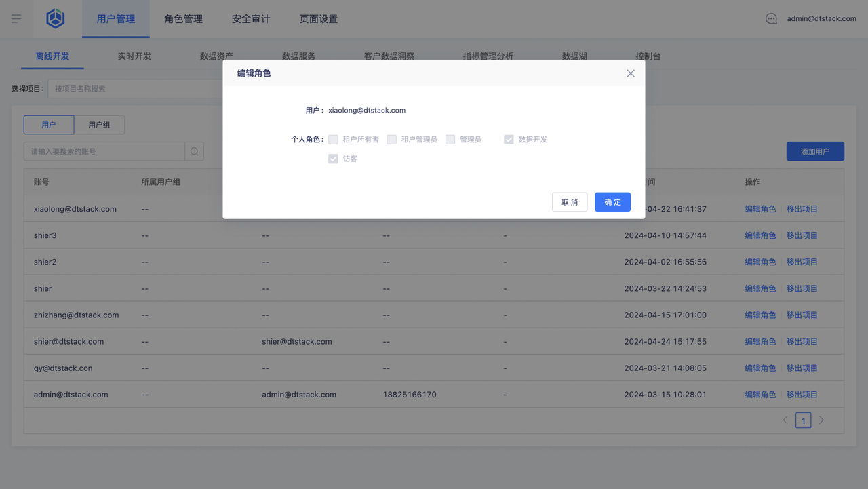
Task: Open the 控制台 sub-tab
Action: [x=648, y=56]
